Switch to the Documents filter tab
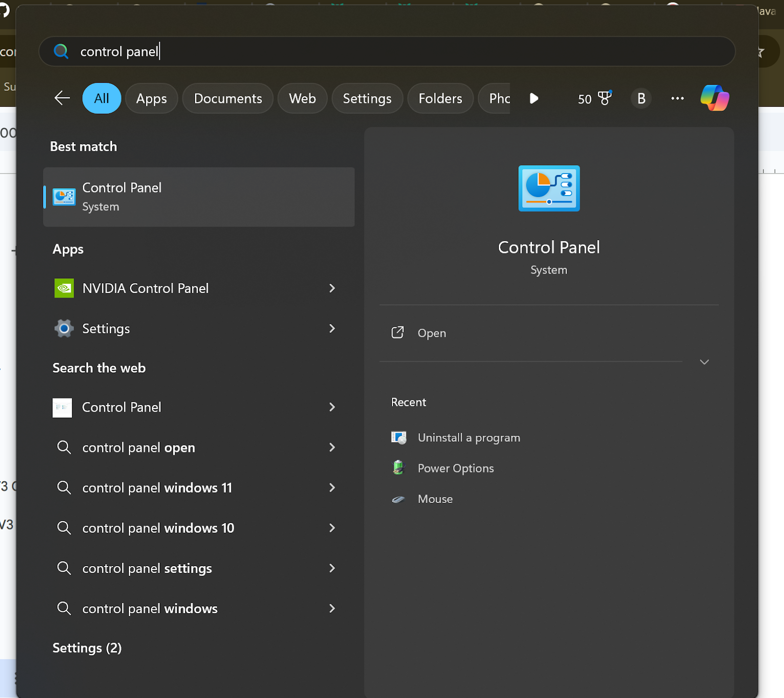784x698 pixels. 228,99
